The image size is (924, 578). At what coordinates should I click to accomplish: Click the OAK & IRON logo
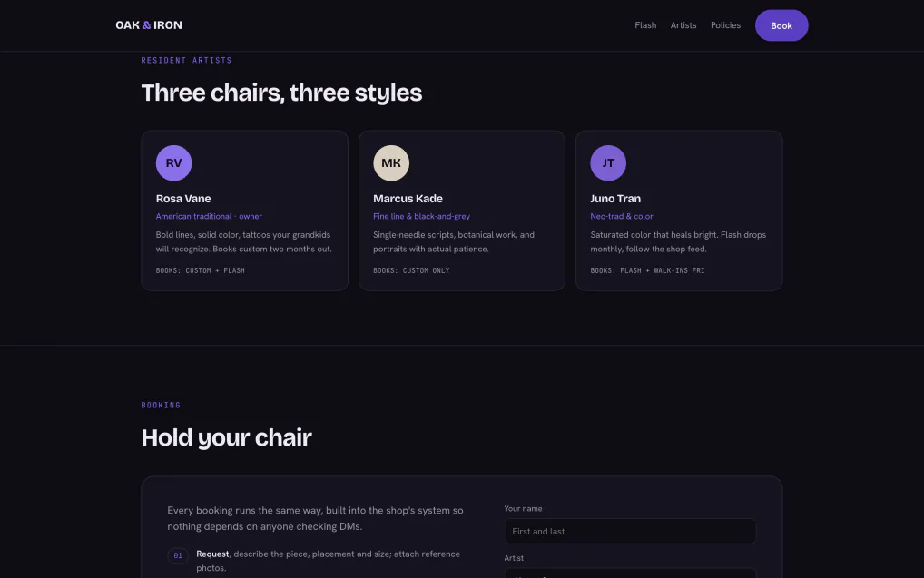149,25
